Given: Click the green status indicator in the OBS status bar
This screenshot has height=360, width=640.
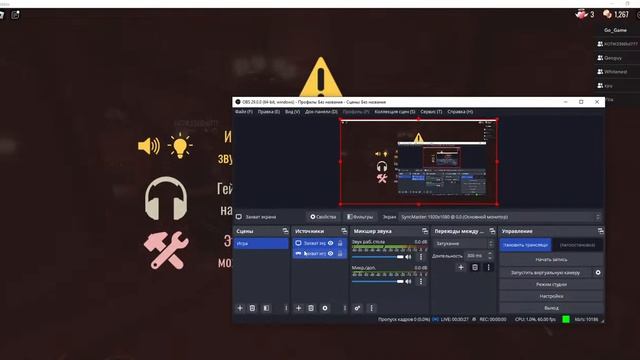Looking at the screenshot, I should 566,319.
